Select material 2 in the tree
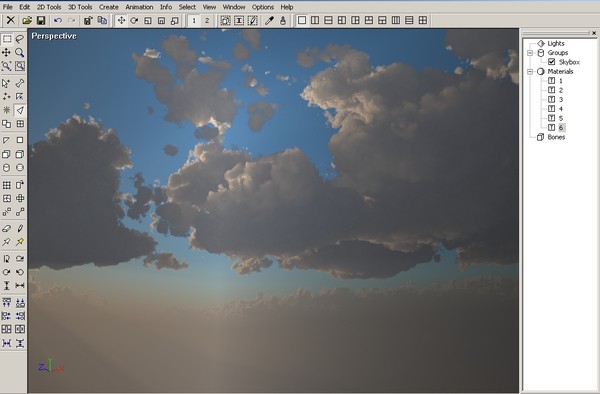This screenshot has height=394, width=600. click(x=561, y=90)
